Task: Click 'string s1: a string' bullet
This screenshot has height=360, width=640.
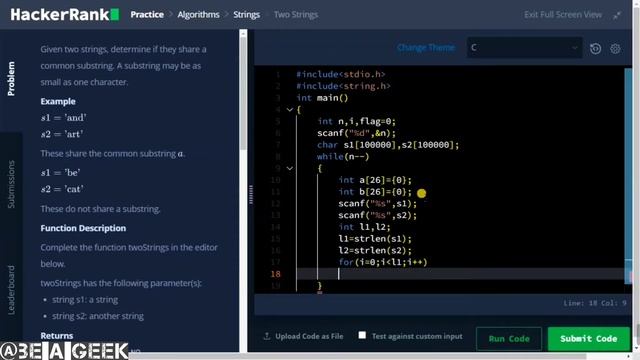Action: (x=85, y=300)
